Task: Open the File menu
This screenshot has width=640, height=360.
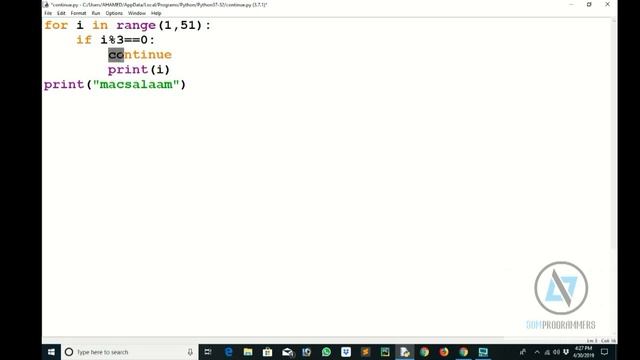Action: pos(48,13)
